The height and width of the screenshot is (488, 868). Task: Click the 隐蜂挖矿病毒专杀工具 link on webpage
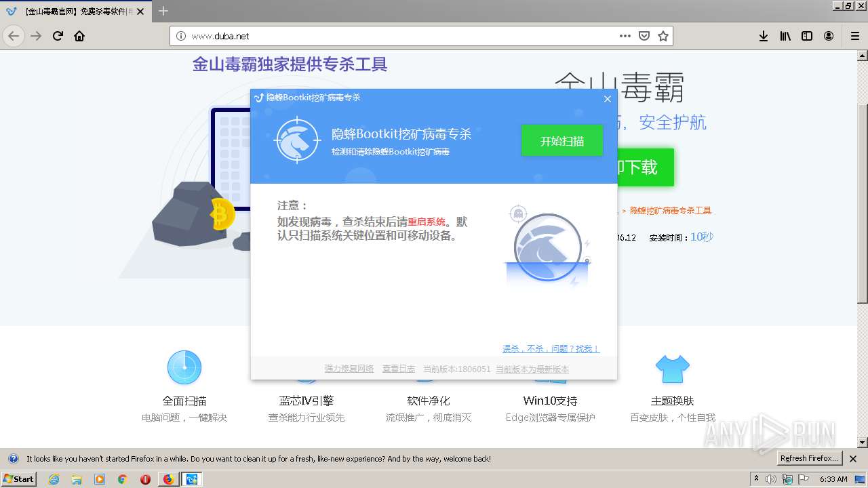(x=671, y=211)
